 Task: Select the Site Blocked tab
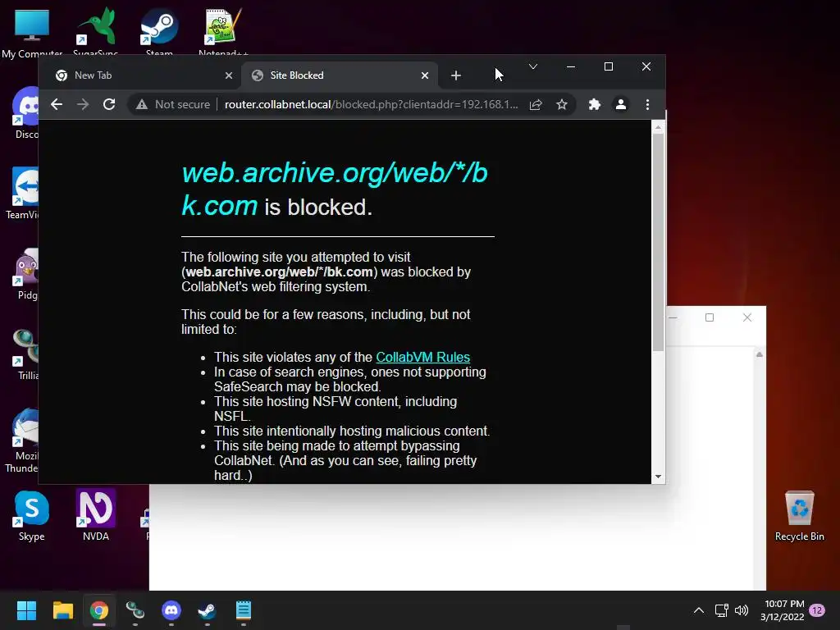(x=340, y=75)
